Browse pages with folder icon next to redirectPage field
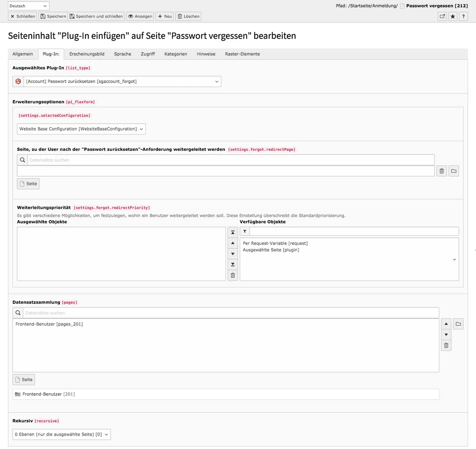This screenshot has height=449, width=476. coord(454,171)
